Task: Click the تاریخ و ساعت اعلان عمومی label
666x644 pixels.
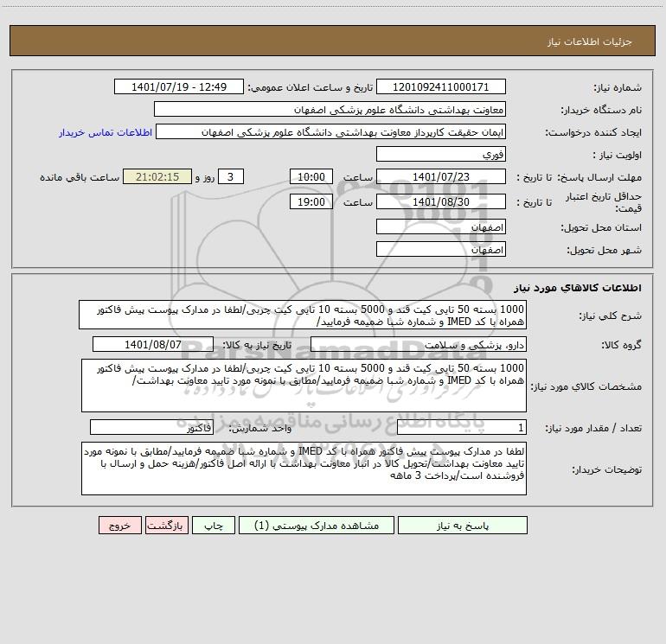Action: (310, 87)
